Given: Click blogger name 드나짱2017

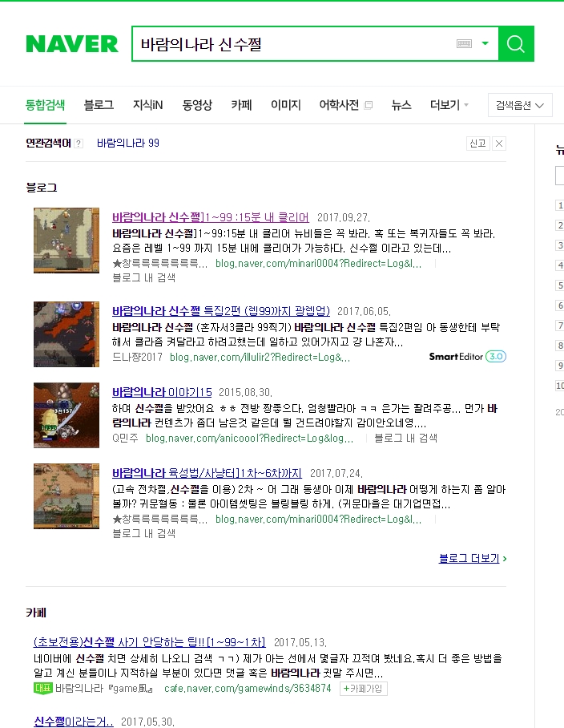Looking at the screenshot, I should (137, 358).
